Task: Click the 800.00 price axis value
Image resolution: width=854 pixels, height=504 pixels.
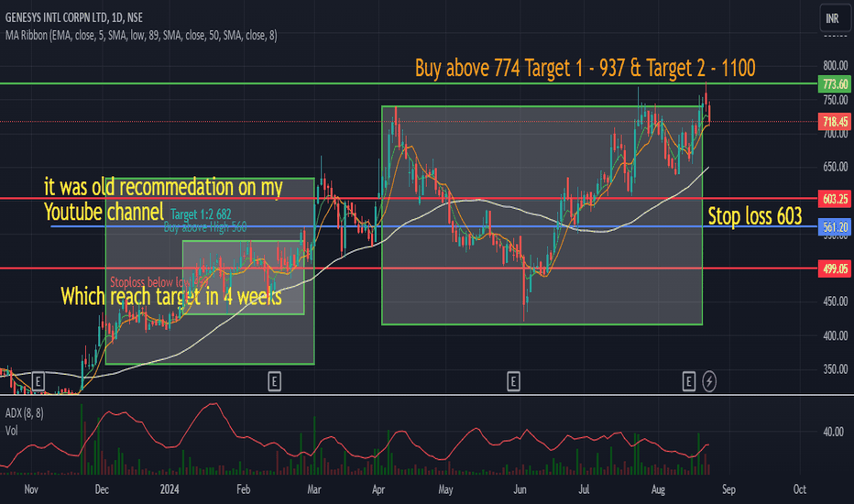Action: pos(835,66)
